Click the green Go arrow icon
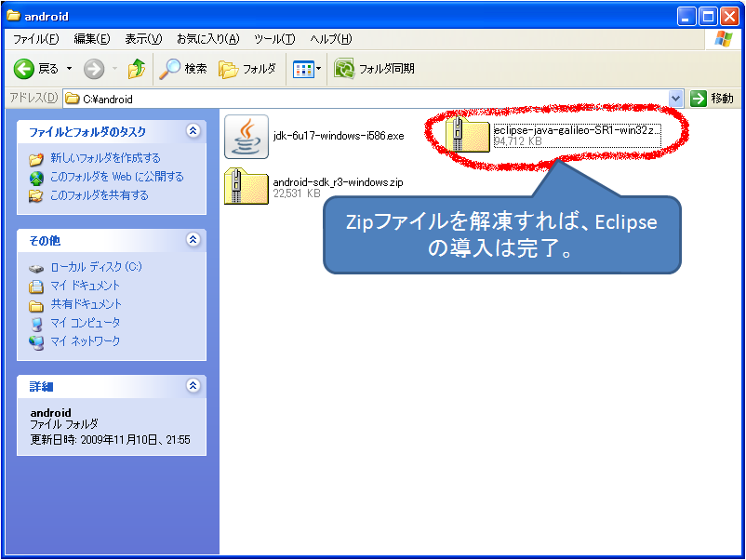Screen dimensions: 746x560 click(x=698, y=99)
